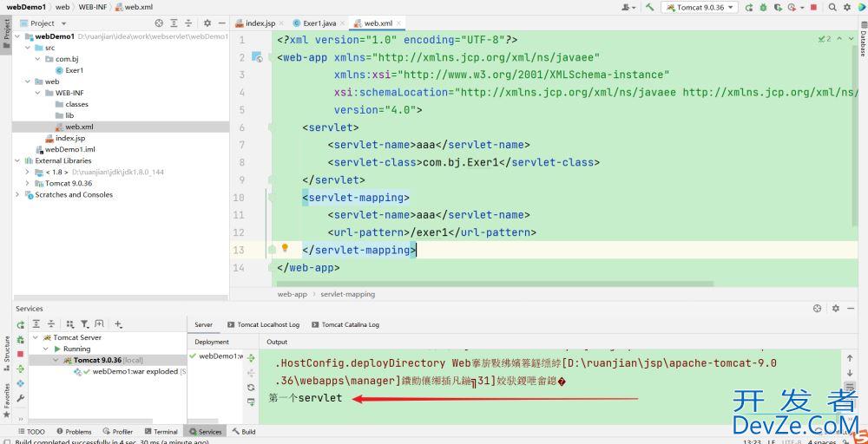Click Services panel globe options icon
Image resolution: width=868 pixels, height=444 pixels.
(x=817, y=309)
